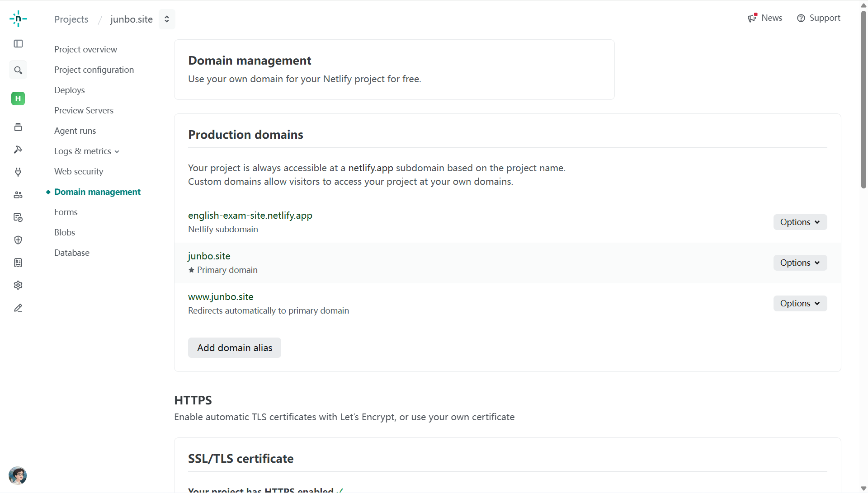Viewport: 868px width, 493px height.
Task: Click the News link
Action: [x=772, y=18]
